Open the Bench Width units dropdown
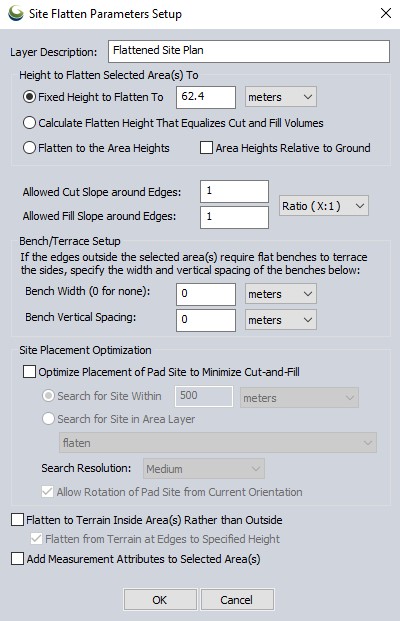This screenshot has height=621, width=400. pyautogui.click(x=280, y=294)
